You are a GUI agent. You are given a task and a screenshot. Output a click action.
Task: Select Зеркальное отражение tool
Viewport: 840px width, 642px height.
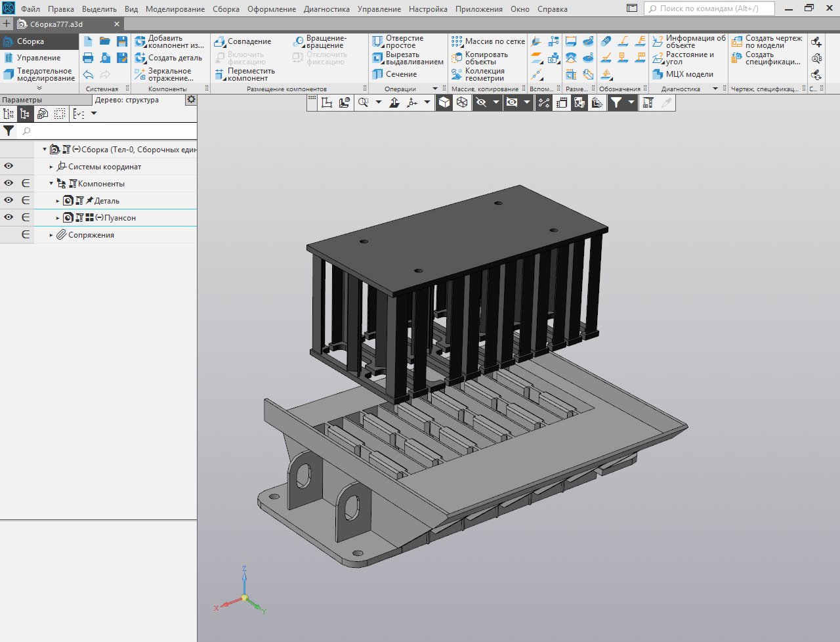tap(164, 75)
